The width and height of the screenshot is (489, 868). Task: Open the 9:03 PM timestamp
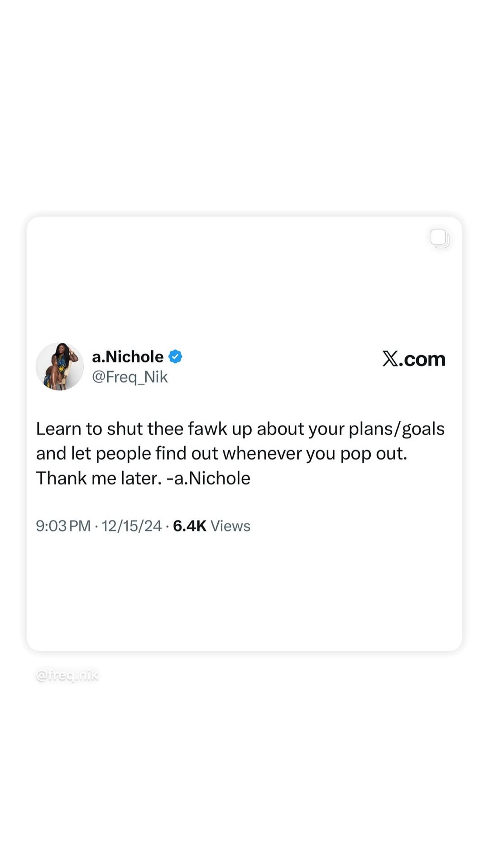click(63, 526)
